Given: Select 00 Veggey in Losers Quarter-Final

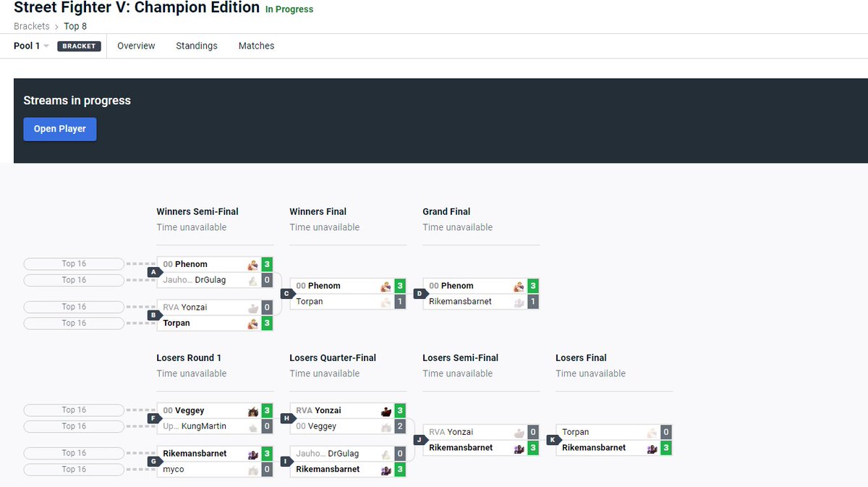Looking at the screenshot, I should pos(316,426).
